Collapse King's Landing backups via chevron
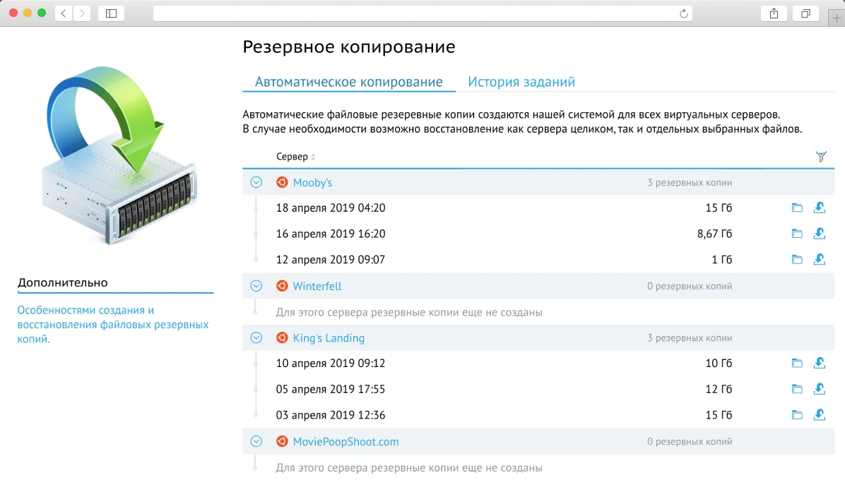This screenshot has width=845, height=504. 256,337
